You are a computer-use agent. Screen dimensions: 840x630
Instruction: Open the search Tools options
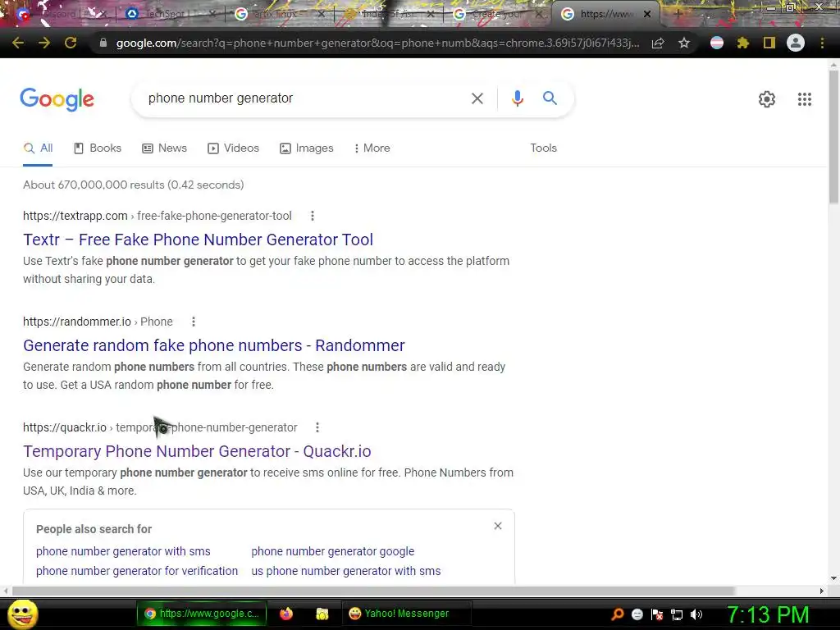543,148
